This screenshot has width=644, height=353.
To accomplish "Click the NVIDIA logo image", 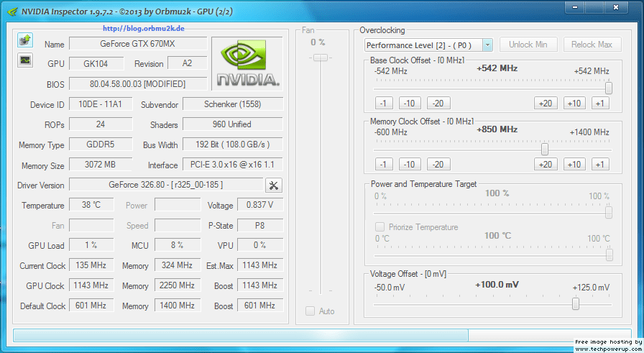I will pyautogui.click(x=247, y=63).
